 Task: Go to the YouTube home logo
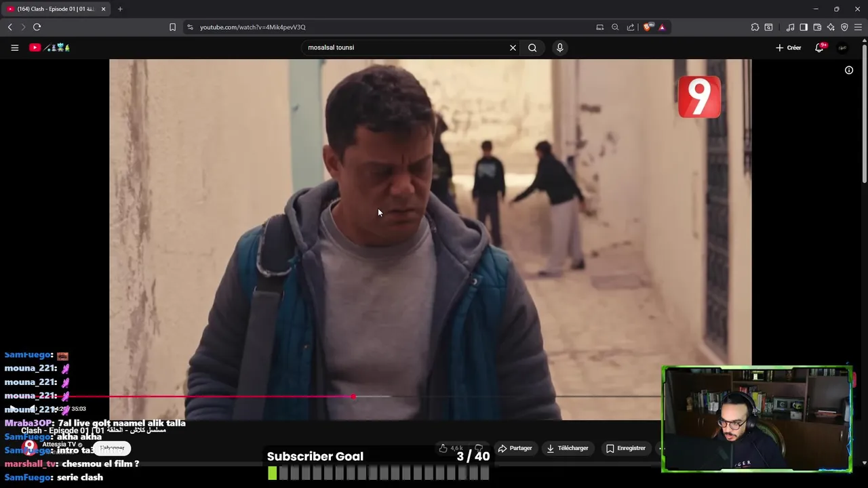[x=50, y=47]
